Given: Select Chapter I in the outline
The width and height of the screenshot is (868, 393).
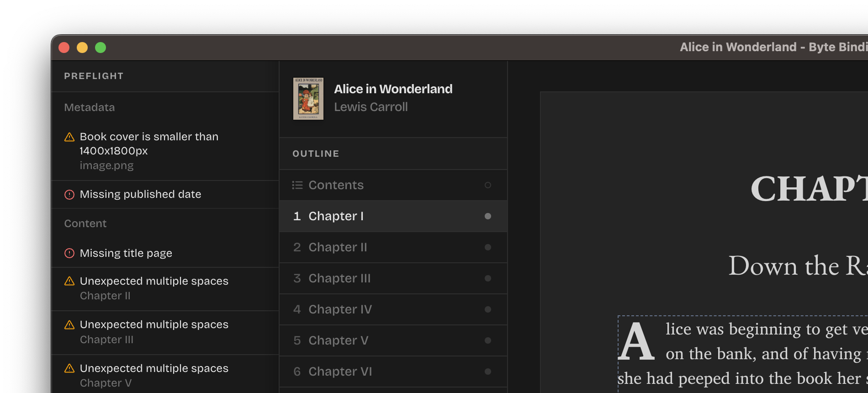Looking at the screenshot, I should click(393, 216).
